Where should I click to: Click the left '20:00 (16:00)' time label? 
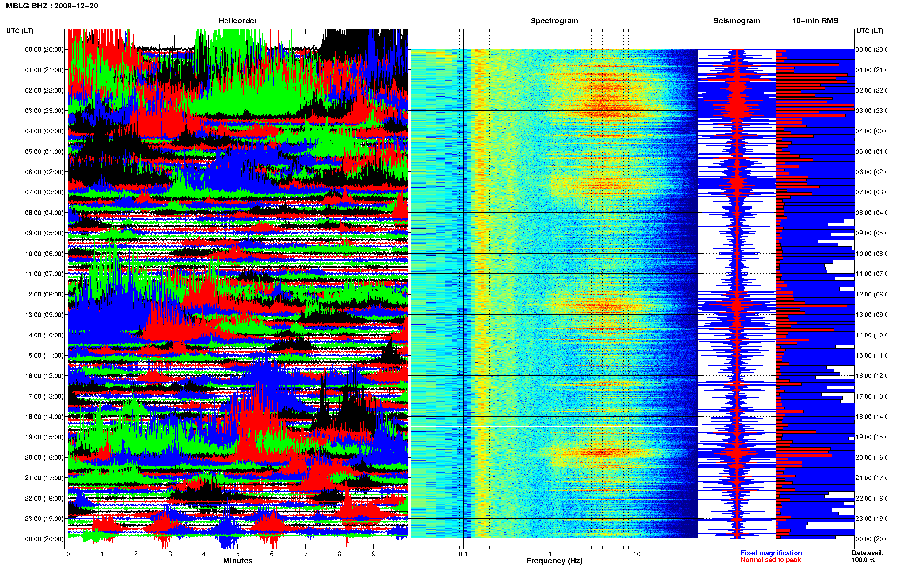44,458
